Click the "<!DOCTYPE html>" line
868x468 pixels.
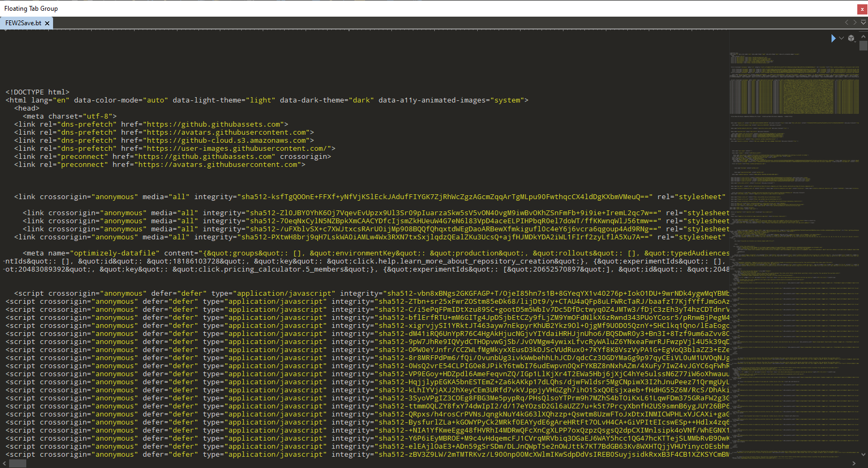point(38,92)
